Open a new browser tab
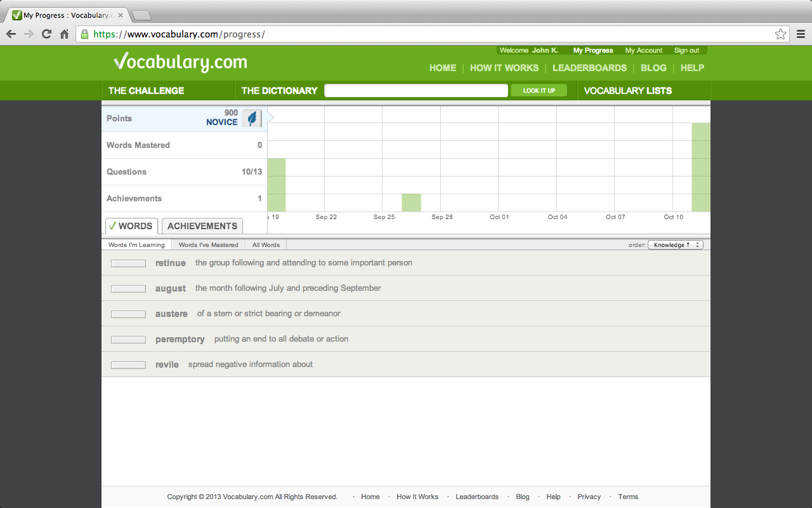Screen dimensions: 812x508 (x=141, y=15)
